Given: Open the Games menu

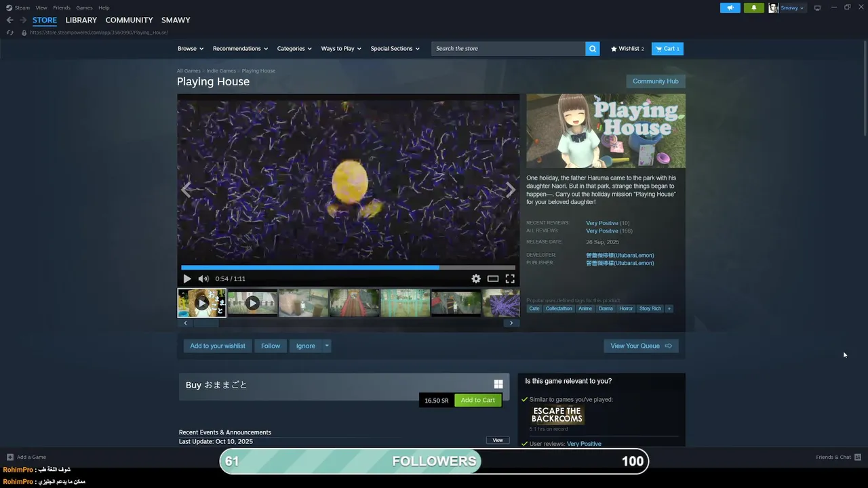Looking at the screenshot, I should pyautogui.click(x=84, y=7).
